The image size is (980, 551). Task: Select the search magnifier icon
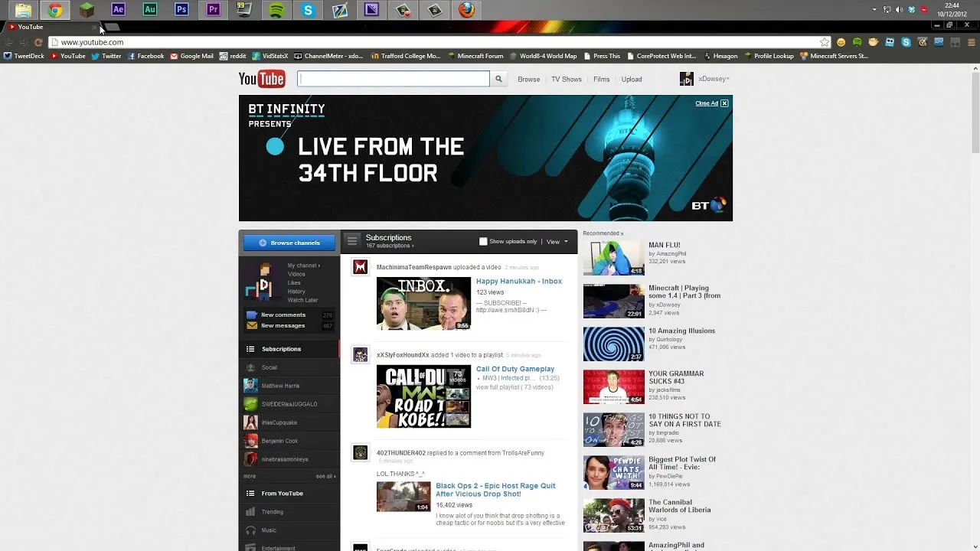tap(498, 78)
